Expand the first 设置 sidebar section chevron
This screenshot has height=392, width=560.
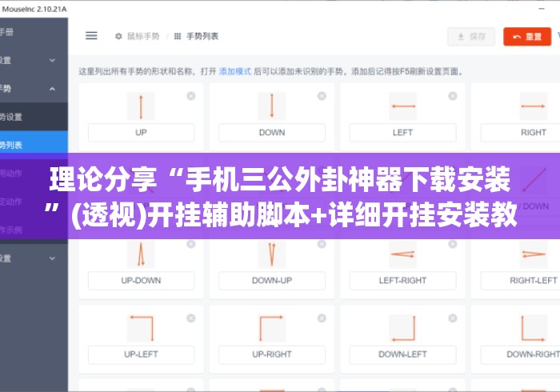tap(52, 60)
